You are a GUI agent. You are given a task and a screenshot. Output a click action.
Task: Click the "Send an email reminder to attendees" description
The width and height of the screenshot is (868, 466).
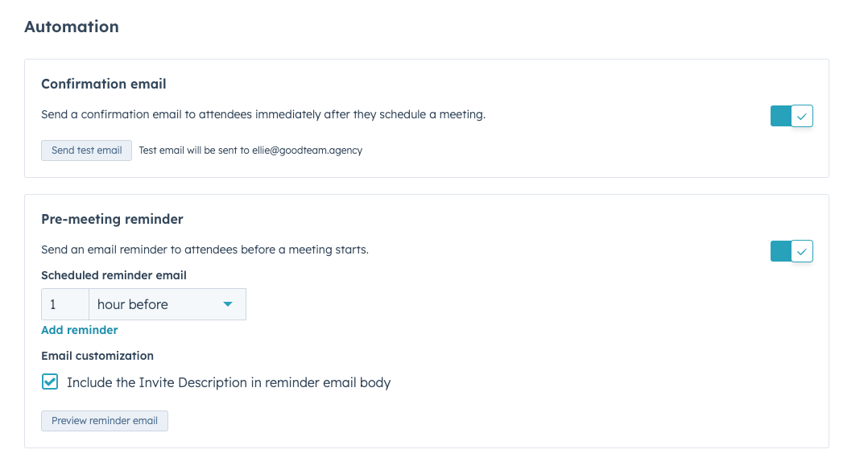pos(205,249)
